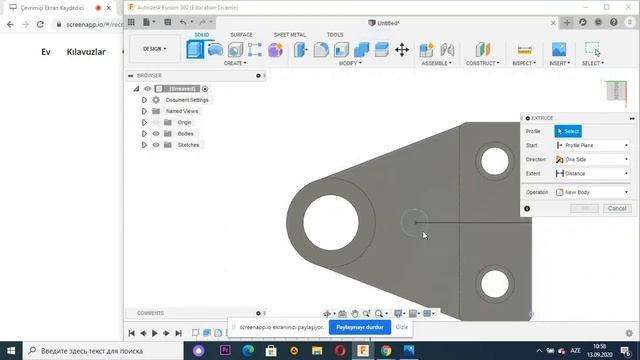Activate the Move/Copy tool
Screen dimensions: 640x360
(x=402, y=50)
